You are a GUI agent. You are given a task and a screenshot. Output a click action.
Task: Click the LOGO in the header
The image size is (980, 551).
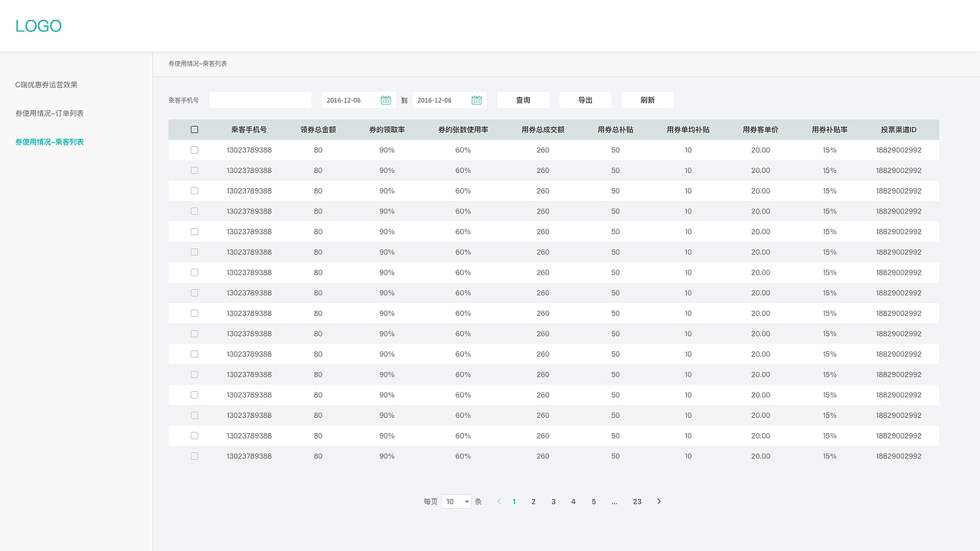pyautogui.click(x=38, y=26)
